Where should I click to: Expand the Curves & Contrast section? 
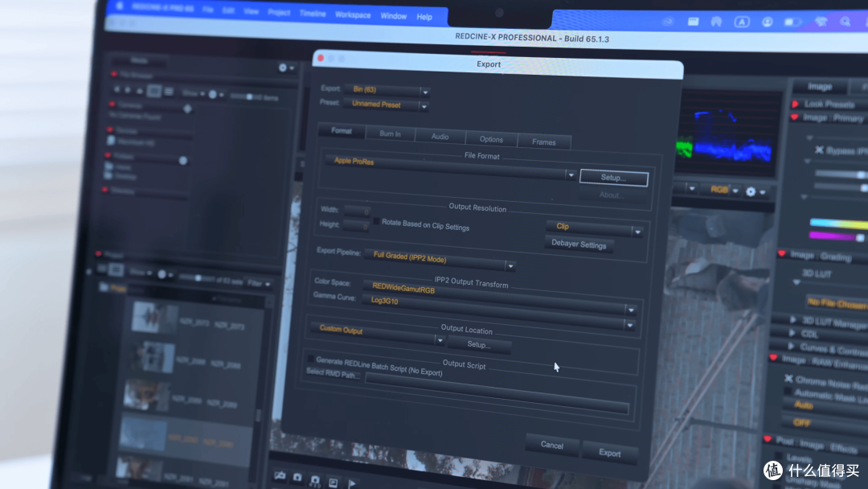pos(791,347)
